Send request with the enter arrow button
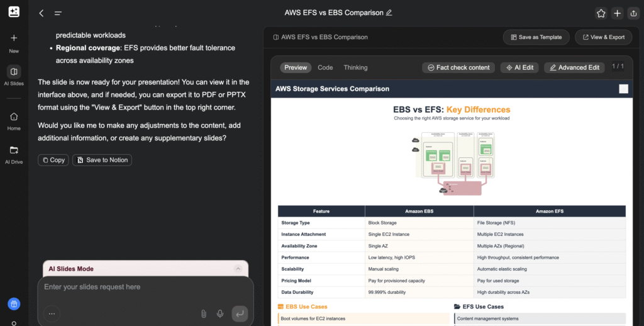Viewport: 644px width, 326px height. click(x=240, y=313)
